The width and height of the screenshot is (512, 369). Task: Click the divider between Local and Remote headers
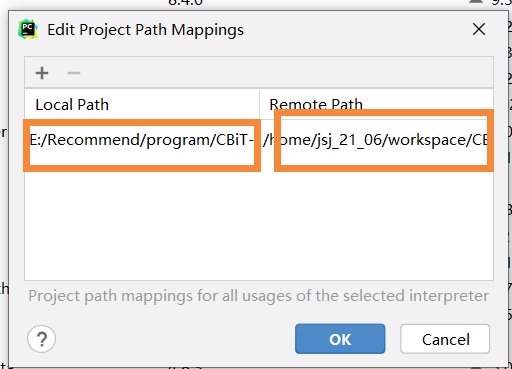tap(259, 104)
